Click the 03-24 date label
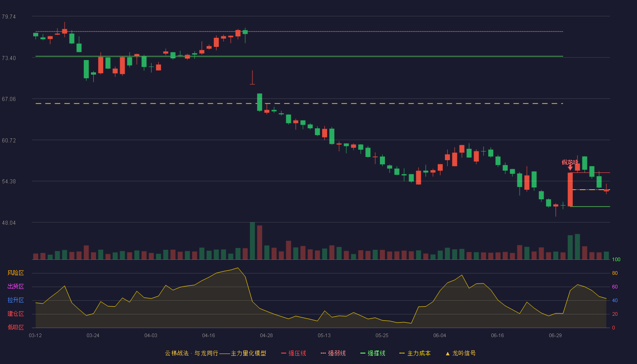 click(x=93, y=335)
